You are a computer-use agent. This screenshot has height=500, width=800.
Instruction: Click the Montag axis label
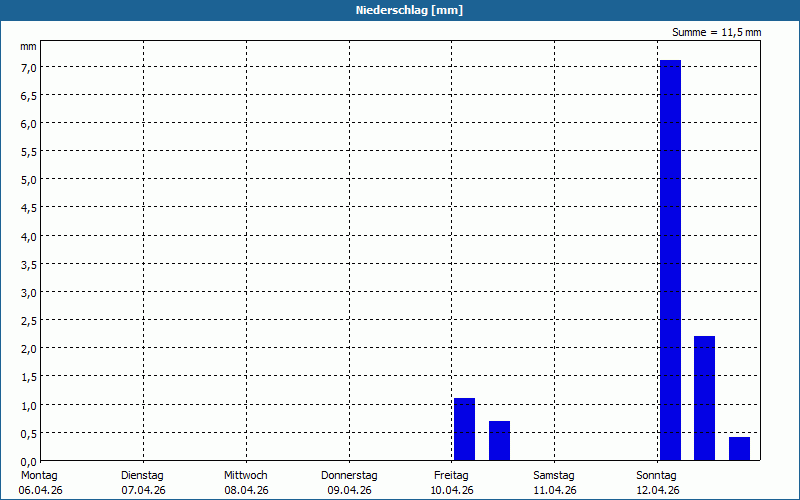pyautogui.click(x=39, y=476)
